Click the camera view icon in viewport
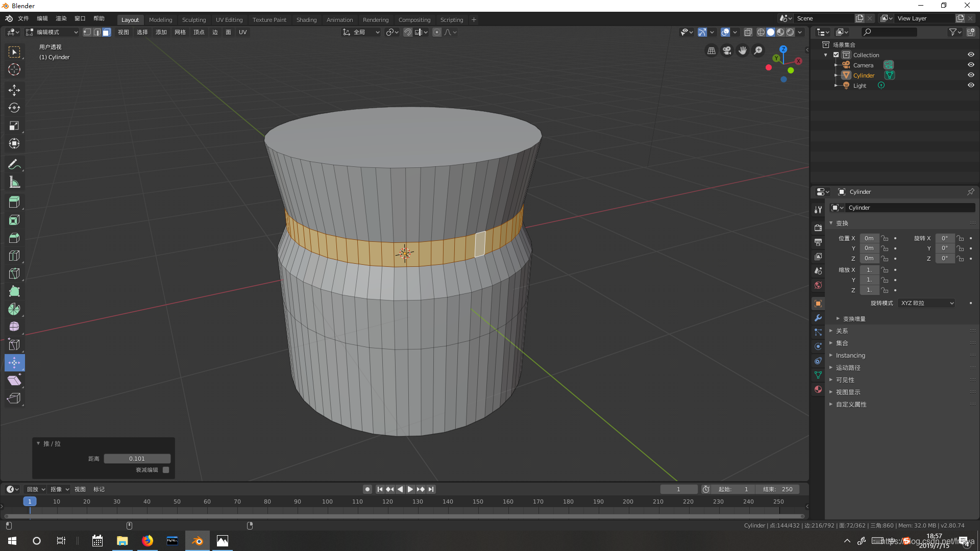This screenshot has width=980, height=551. click(x=727, y=51)
